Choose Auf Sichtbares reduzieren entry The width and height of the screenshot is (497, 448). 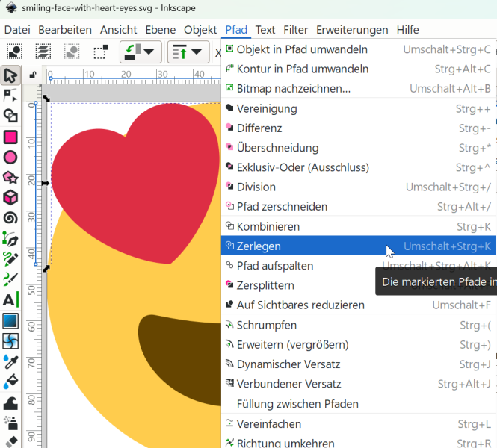tap(358, 305)
